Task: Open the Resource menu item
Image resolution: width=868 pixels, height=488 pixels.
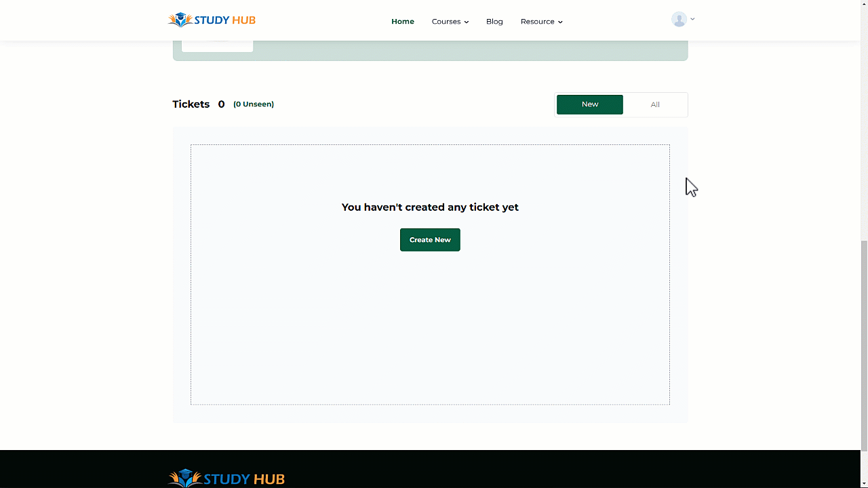Action: click(537, 22)
